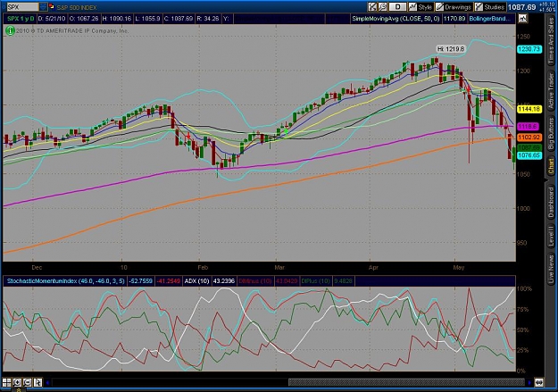The image size is (558, 392).
Task: Select the pointer tool icon in bottom toolbar
Action: pyautogui.click(x=37, y=382)
